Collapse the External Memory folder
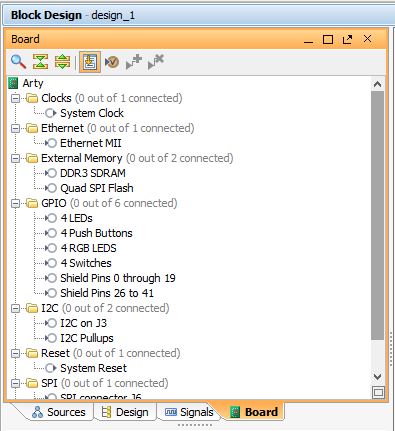This screenshot has height=431, width=395. (15, 158)
